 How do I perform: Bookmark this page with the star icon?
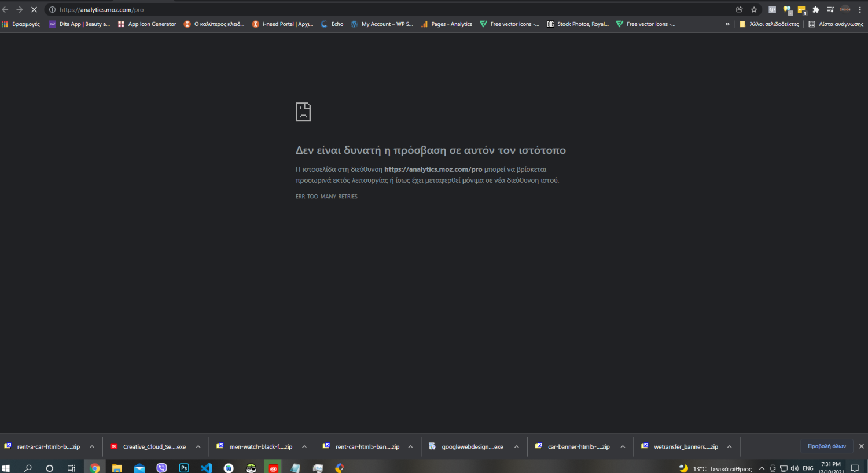pyautogui.click(x=754, y=9)
